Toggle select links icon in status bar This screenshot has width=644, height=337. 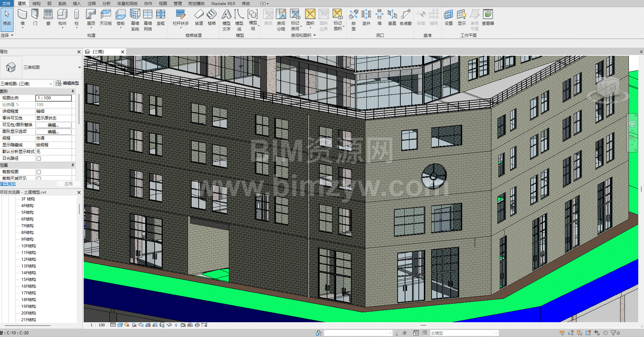[x=562, y=333]
